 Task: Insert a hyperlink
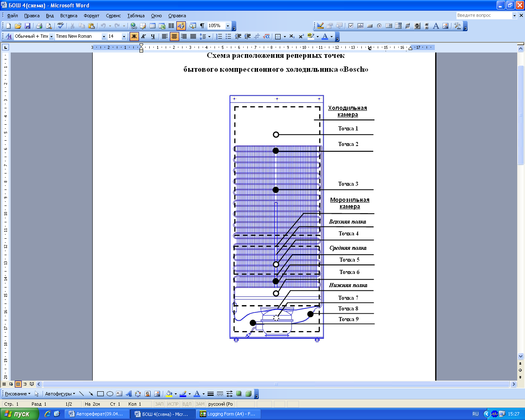(x=133, y=26)
